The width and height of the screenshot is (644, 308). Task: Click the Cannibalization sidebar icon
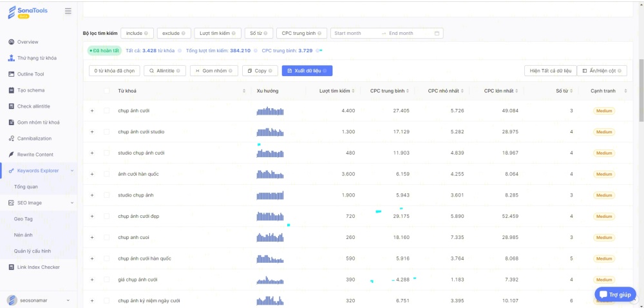click(12, 139)
